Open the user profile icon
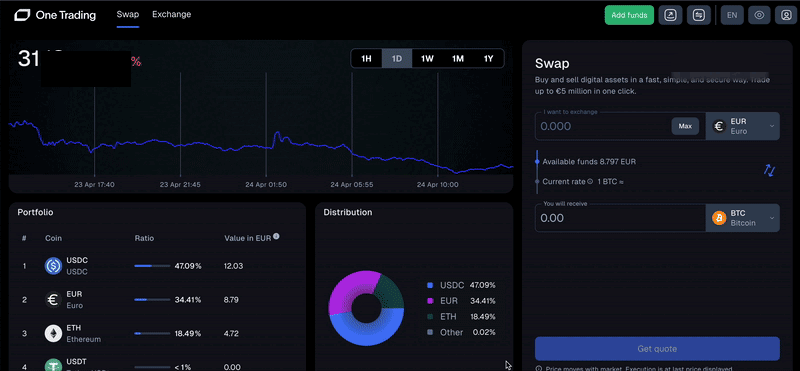Screen dimensions: 800x371 (786, 15)
